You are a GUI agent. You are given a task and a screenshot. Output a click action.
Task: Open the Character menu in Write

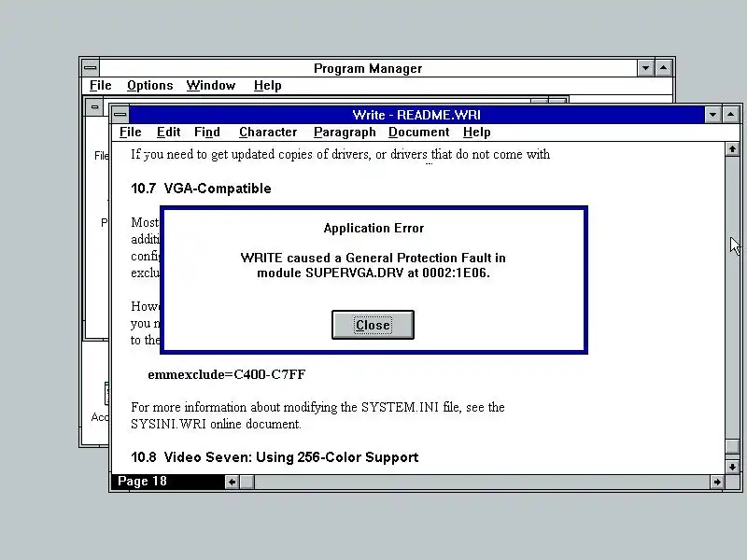click(268, 132)
